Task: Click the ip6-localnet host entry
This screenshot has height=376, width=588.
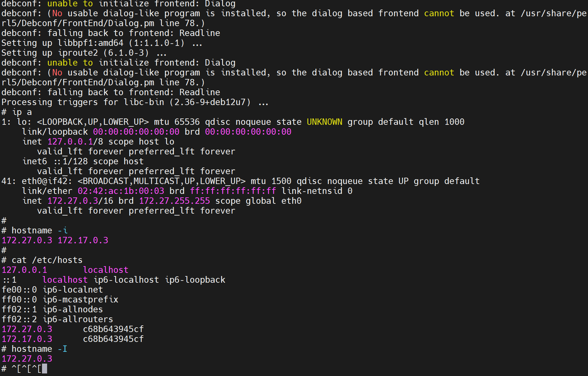Action: [73, 290]
